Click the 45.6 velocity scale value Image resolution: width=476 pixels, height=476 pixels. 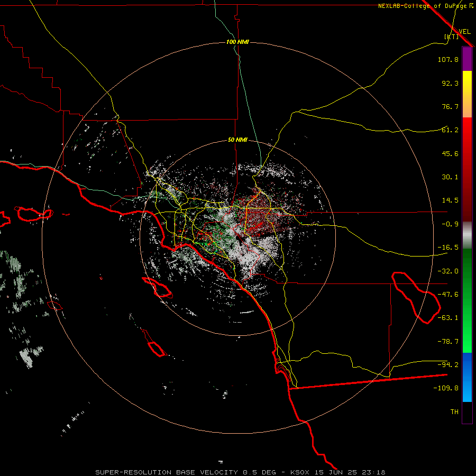point(450,153)
